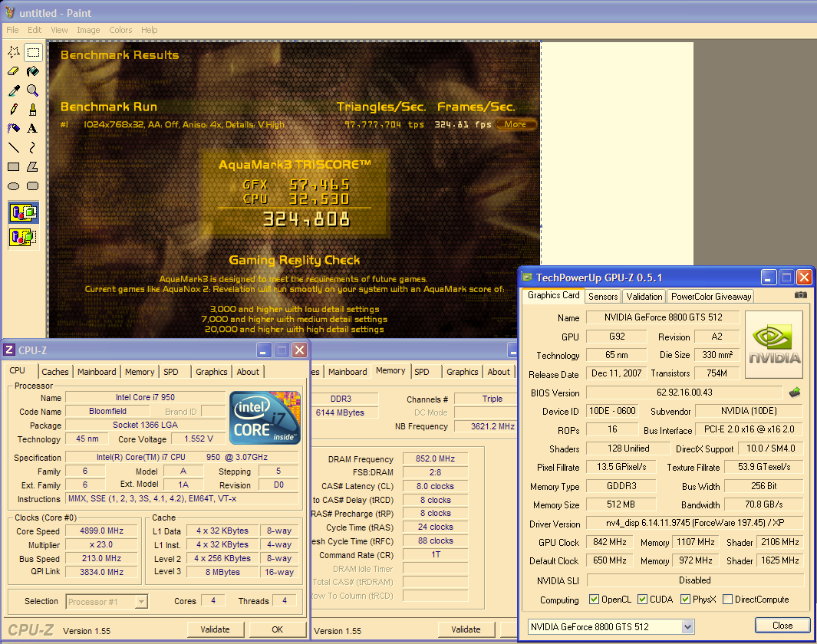
Task: Click the GPU-Z title bar icon
Action: tap(527, 277)
